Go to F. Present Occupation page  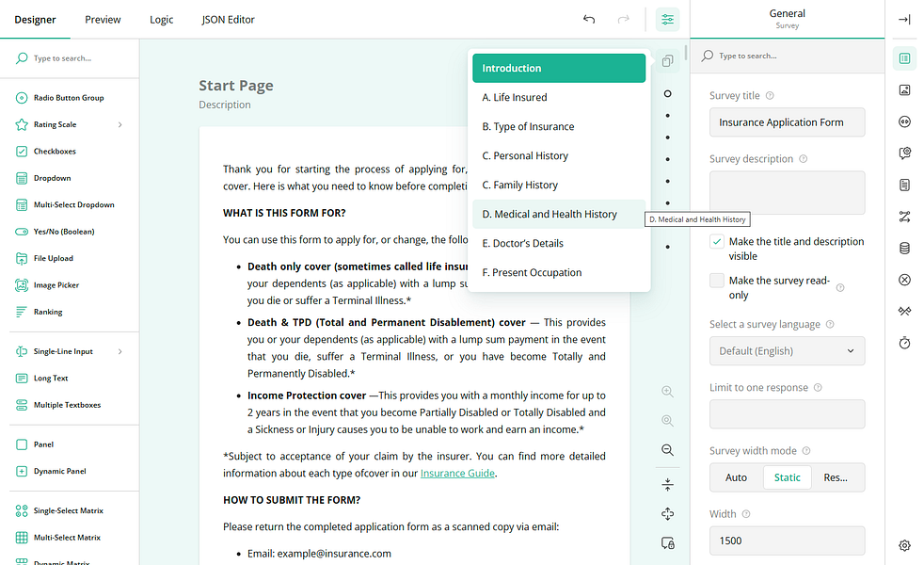click(x=559, y=272)
